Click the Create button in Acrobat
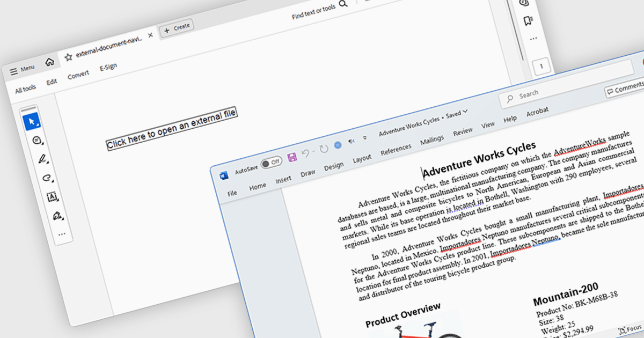The image size is (644, 338). 177,28
